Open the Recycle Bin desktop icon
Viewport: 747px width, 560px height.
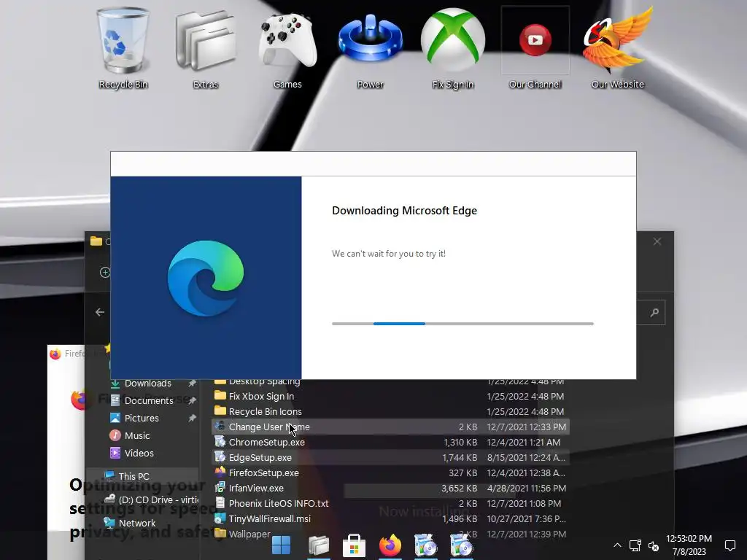[x=123, y=48]
